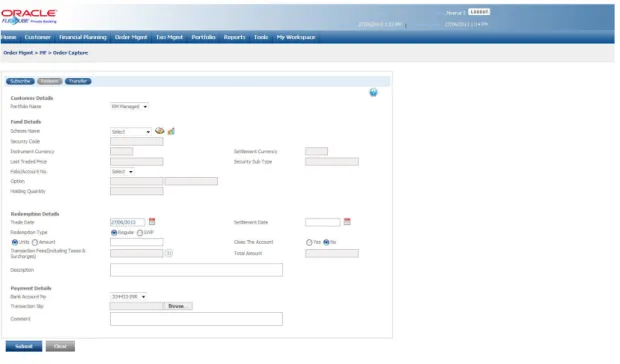Click the Transaction Fees amount field
620x364 pixels.
tap(136, 253)
